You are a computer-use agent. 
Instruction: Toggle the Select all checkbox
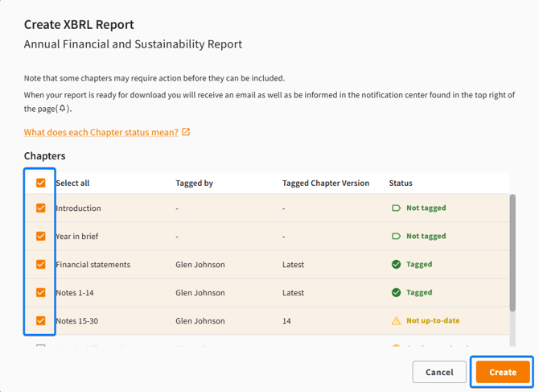point(41,183)
